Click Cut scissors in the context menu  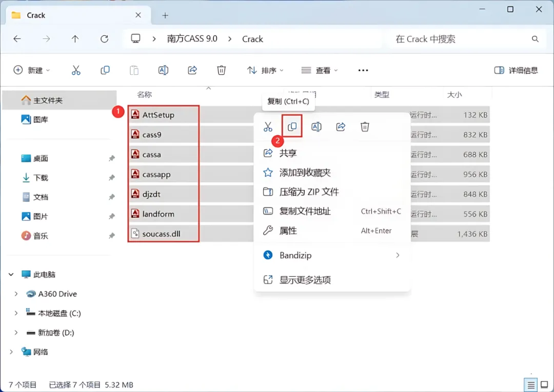pyautogui.click(x=268, y=127)
